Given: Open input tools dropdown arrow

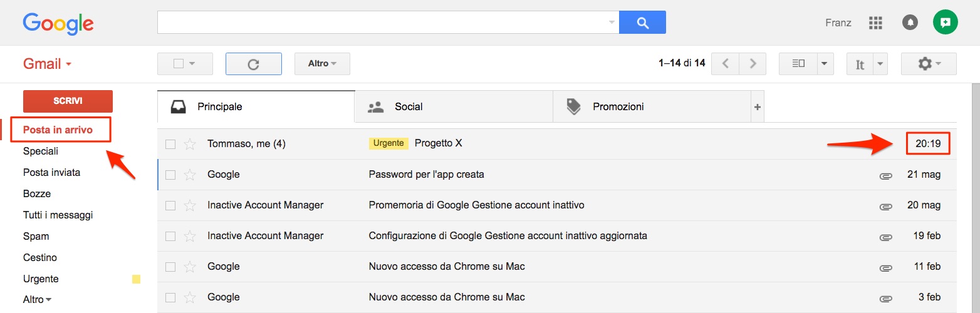Looking at the screenshot, I should (x=880, y=64).
